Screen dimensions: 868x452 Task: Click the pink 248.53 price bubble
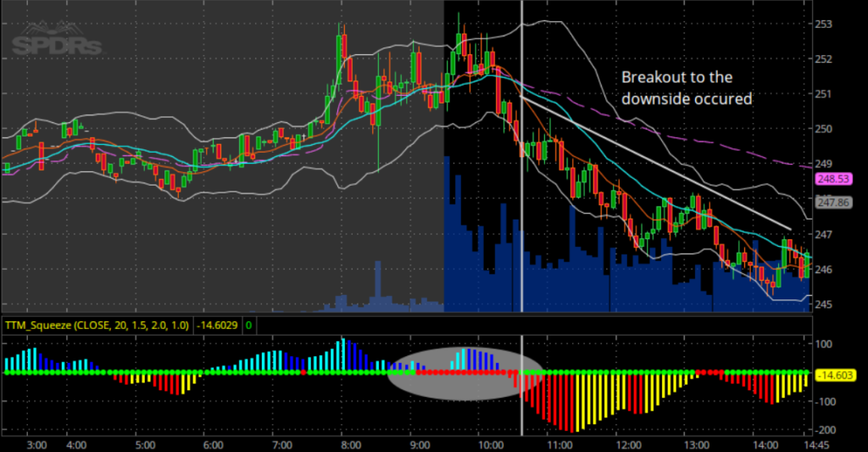pyautogui.click(x=833, y=179)
